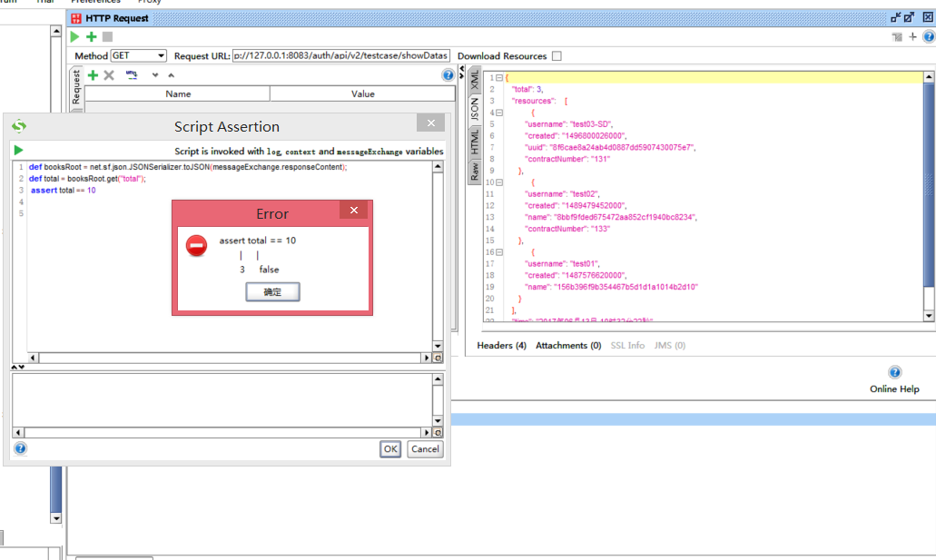Image resolution: width=936 pixels, height=560 pixels.
Task: Collapse the first resources object on line 4
Action: coord(499,113)
